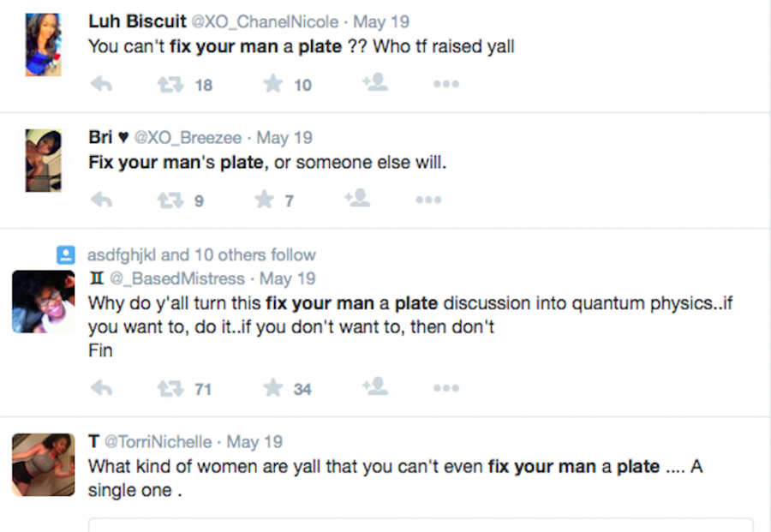Star the tweet with 34 favorites

[x=273, y=388]
